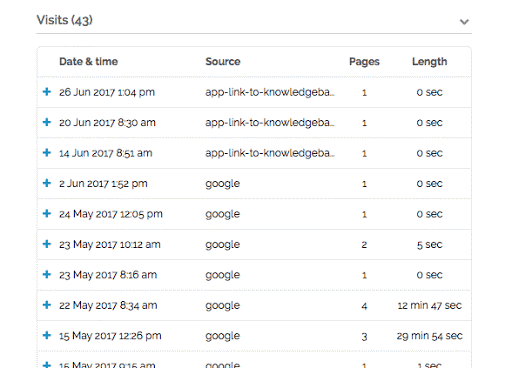
Task: Click the first app-link-to-knowledgeba source entry
Action: [270, 92]
